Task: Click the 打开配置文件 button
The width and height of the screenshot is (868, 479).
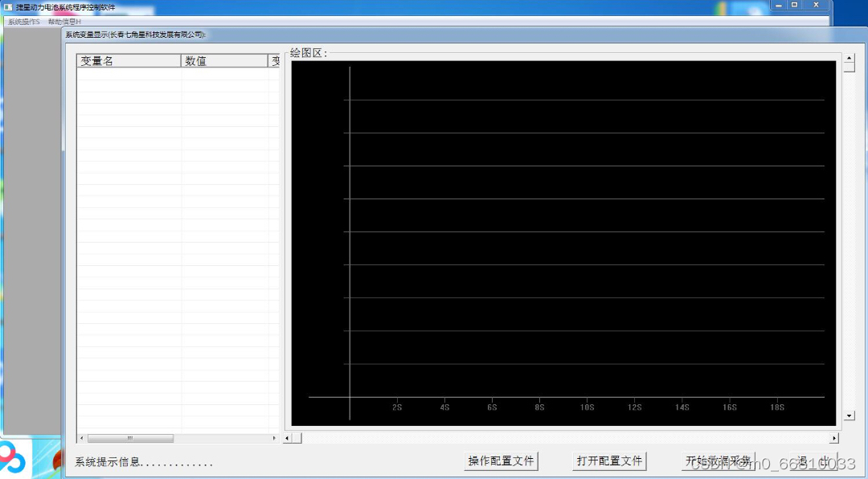Action: (609, 461)
